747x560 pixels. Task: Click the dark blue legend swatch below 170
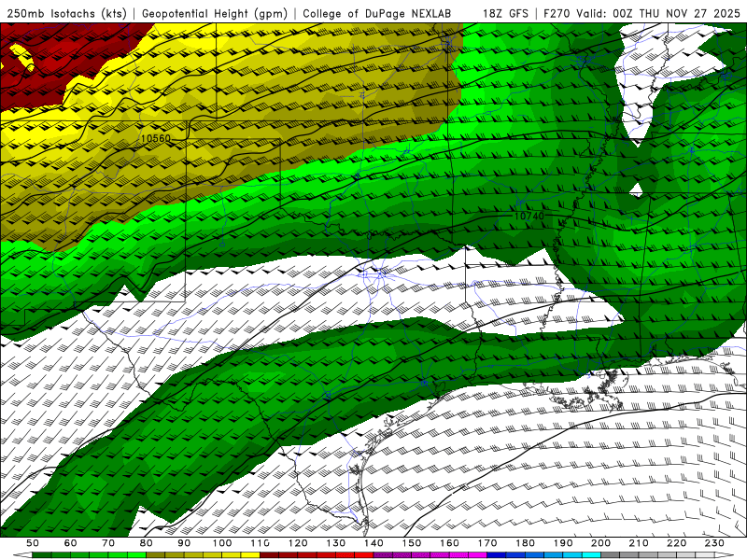497,555
